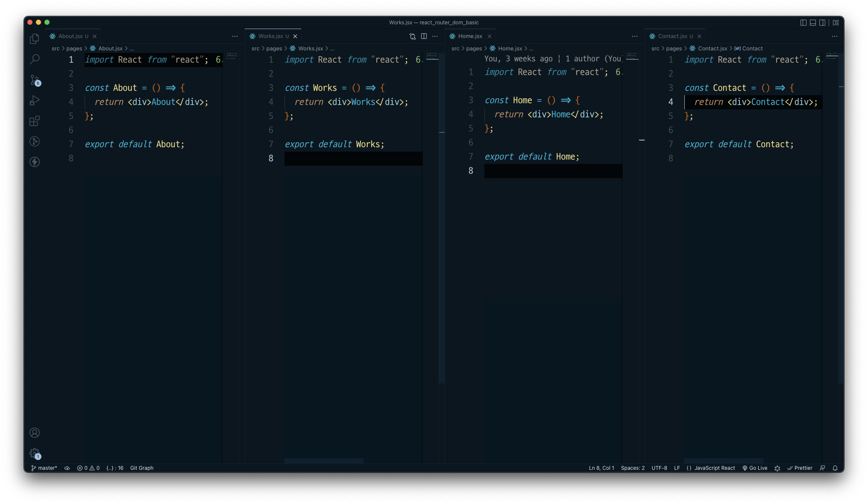Change indentation via Spaces: 2 in status bar
Viewport: 868px width, 504px height.
(632, 468)
